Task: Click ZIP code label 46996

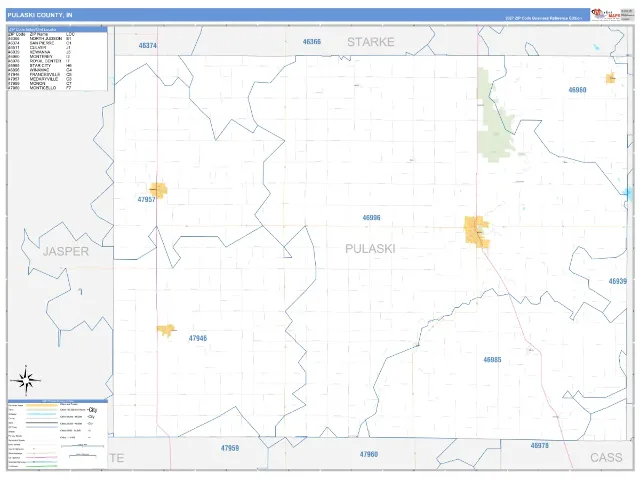Action: tap(371, 218)
